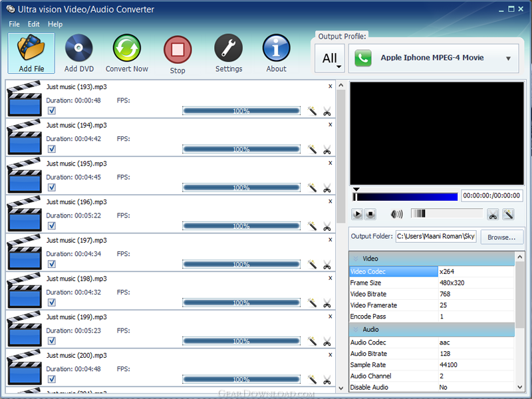Image resolution: width=532 pixels, height=399 pixels.
Task: Uncheck Just music (193).mp3 checkbox
Action: (x=52, y=110)
